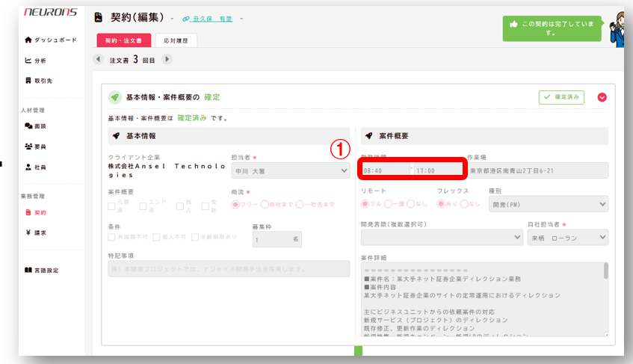The width and height of the screenshot is (633, 364).
Task: Go to next 注文書 with right arrow
Action: [x=167, y=59]
